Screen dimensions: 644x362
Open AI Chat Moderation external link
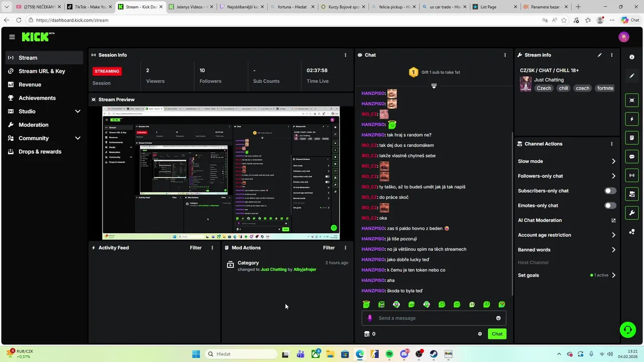coord(613,220)
